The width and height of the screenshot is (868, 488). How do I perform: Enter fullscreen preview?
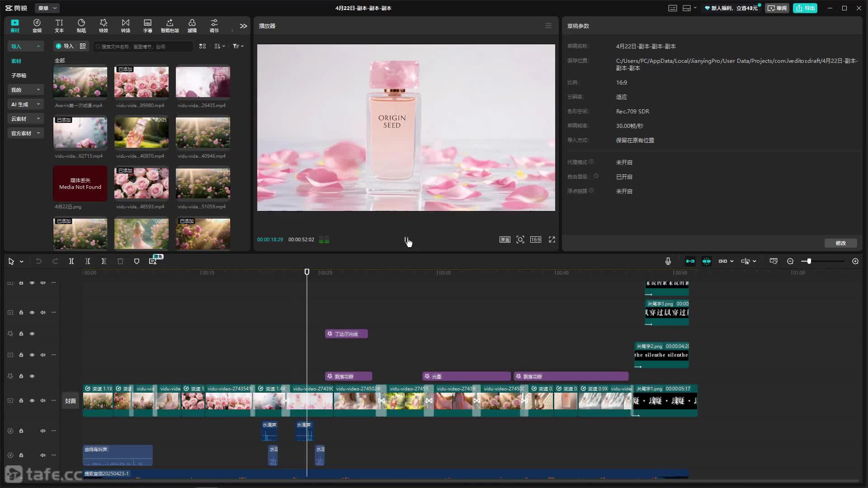pos(552,239)
